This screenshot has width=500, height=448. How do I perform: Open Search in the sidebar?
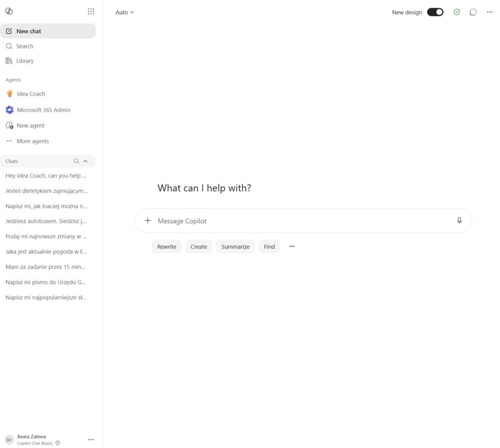[48, 46]
